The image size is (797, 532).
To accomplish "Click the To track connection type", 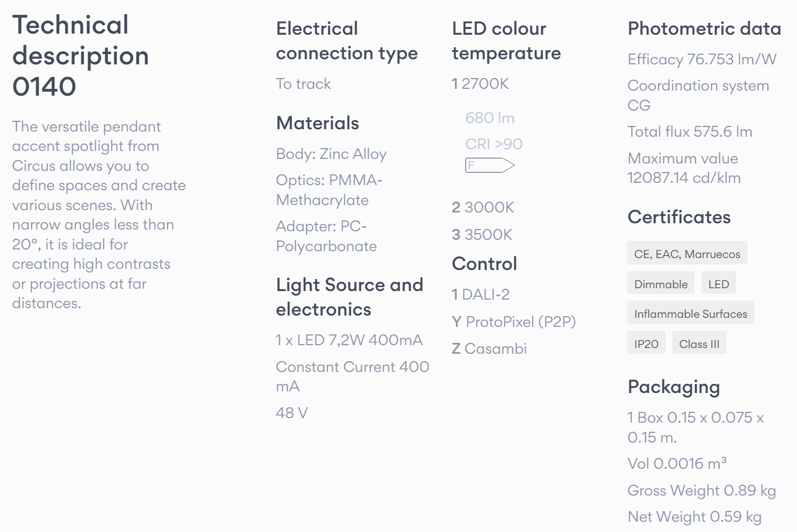I will (x=303, y=84).
